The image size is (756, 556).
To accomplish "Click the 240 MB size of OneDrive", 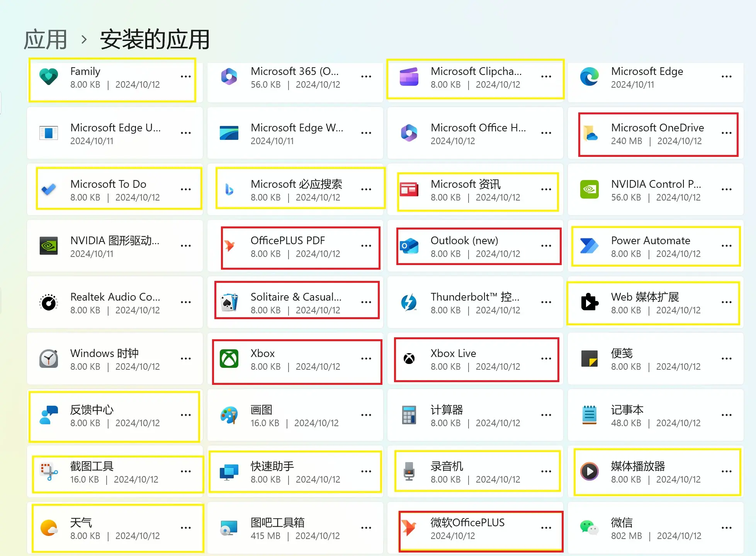I will click(627, 141).
